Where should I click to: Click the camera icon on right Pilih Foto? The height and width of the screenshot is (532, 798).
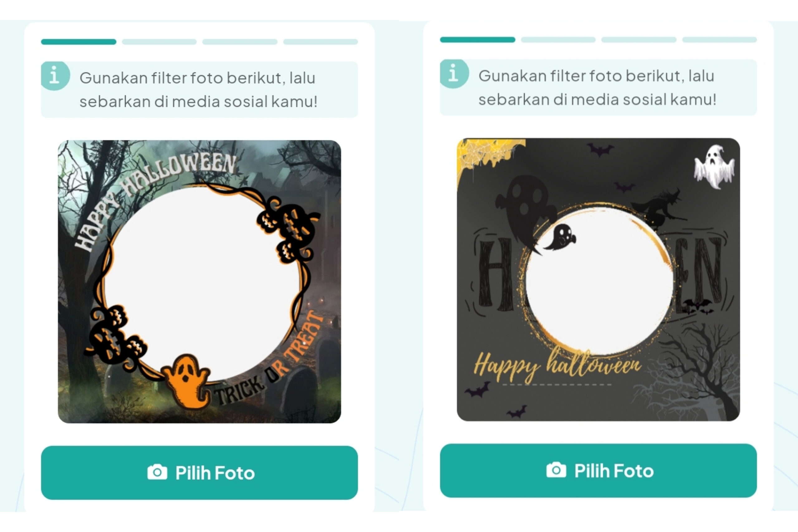click(556, 470)
